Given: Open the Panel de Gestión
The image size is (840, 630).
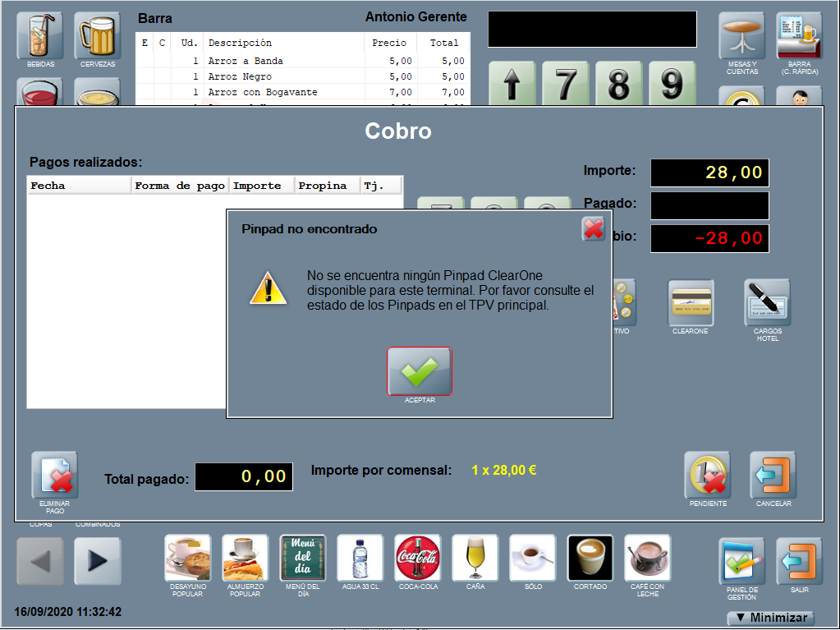Looking at the screenshot, I should click(x=741, y=562).
